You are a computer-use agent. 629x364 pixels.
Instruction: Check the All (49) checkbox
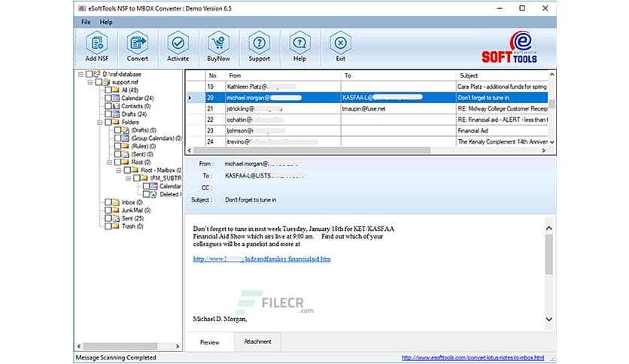click(108, 89)
